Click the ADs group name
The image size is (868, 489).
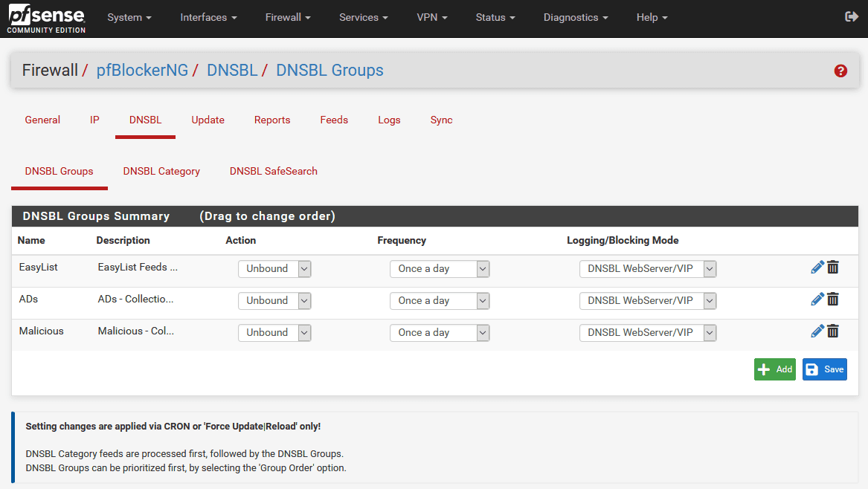pyautogui.click(x=29, y=299)
